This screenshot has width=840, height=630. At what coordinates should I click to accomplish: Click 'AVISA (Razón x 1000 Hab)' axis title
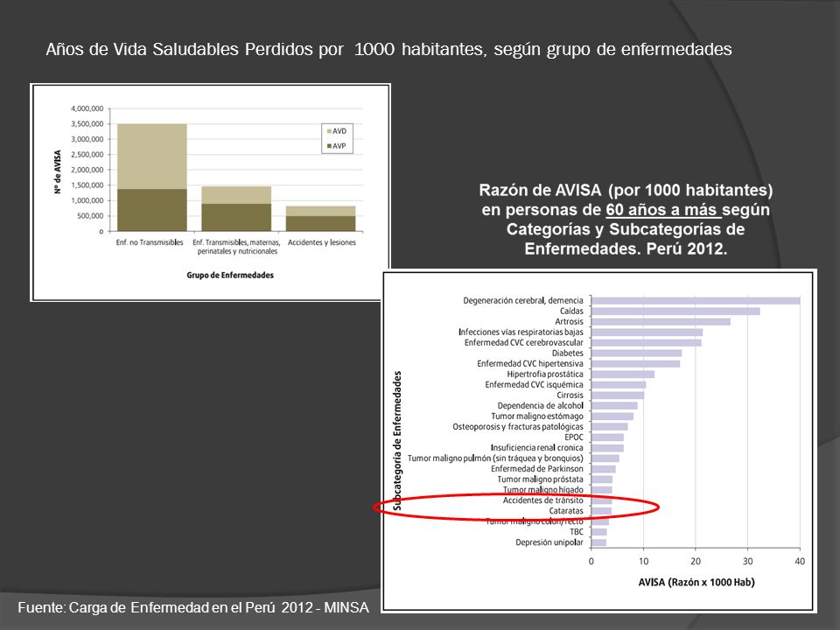[x=696, y=583]
